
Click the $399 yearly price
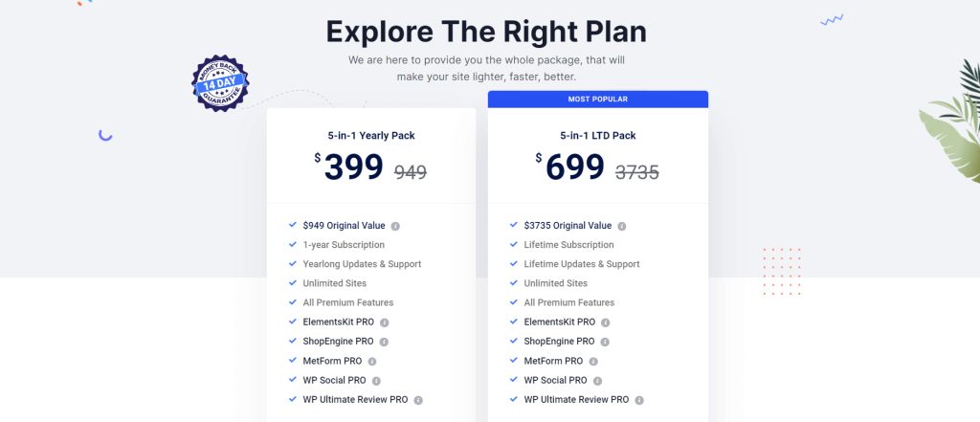(348, 167)
